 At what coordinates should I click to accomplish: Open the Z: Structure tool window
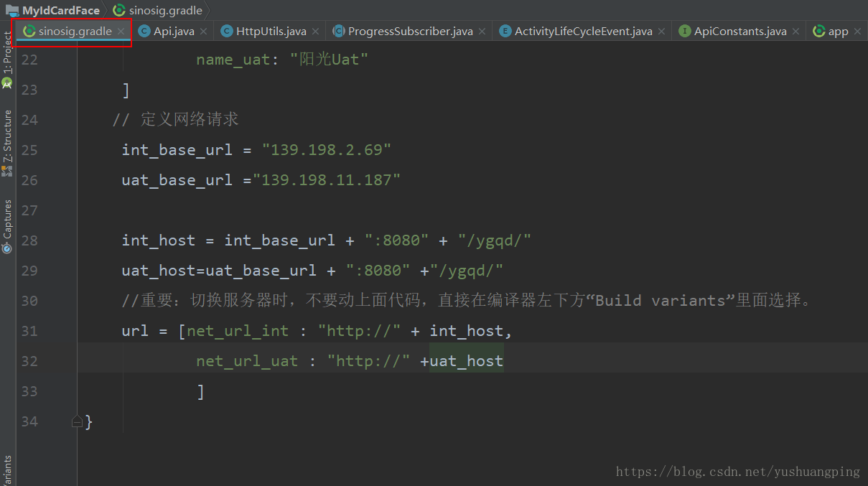click(7, 136)
